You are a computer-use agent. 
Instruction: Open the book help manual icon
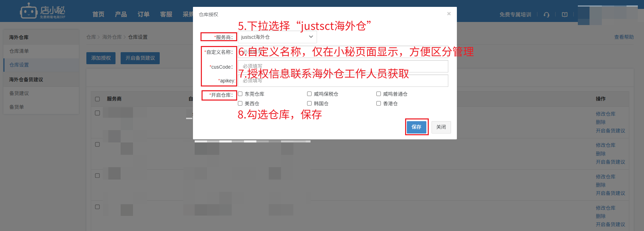(x=565, y=14)
